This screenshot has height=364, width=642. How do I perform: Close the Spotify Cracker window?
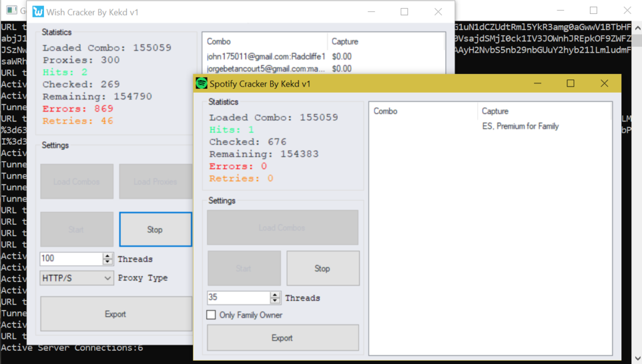(x=604, y=83)
